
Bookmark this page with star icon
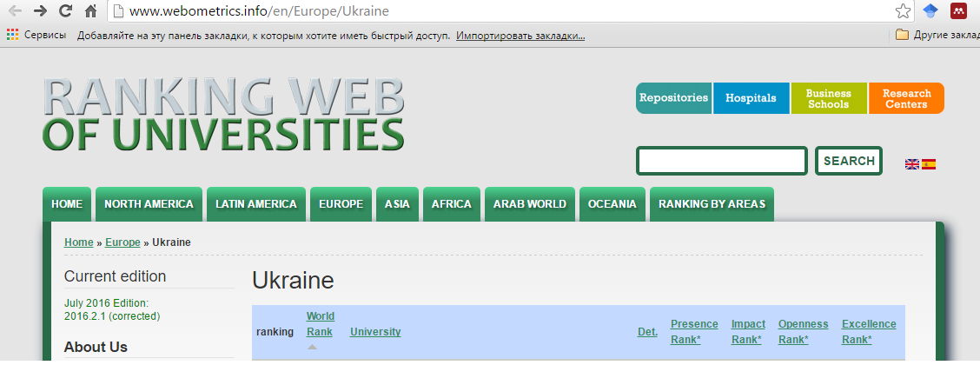pos(904,11)
